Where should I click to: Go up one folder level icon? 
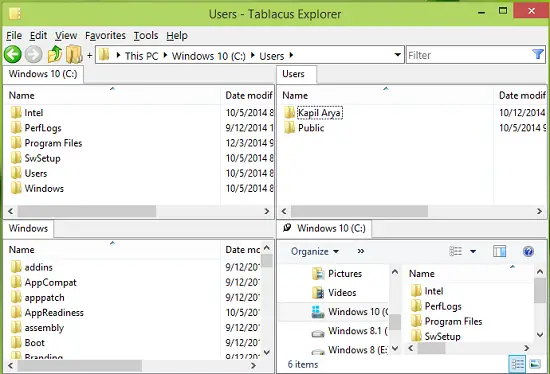pyautogui.click(x=55, y=55)
